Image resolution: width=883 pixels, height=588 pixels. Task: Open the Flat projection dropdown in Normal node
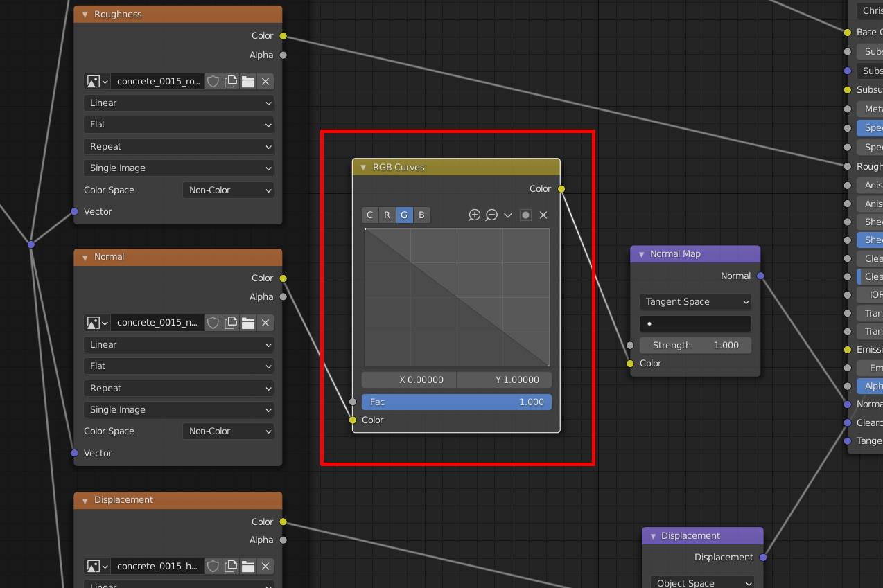179,366
